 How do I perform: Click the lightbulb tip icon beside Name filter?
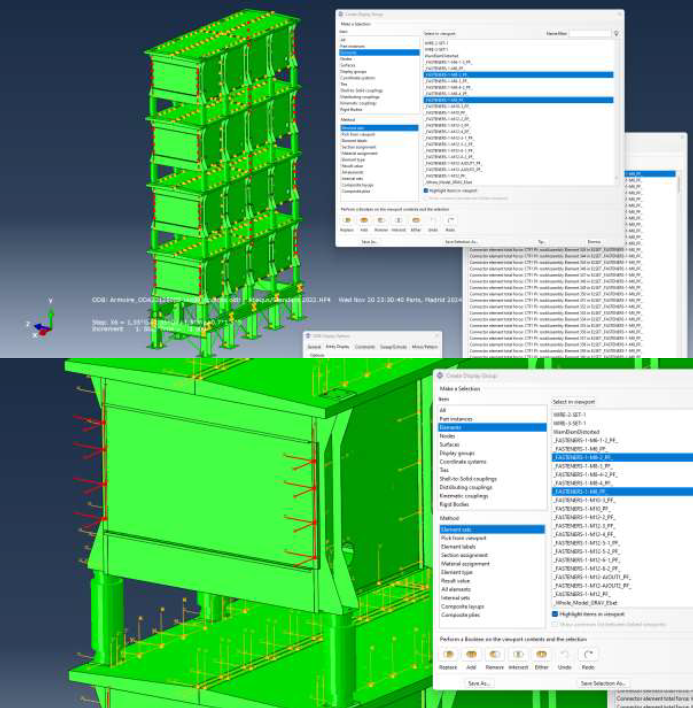pos(616,33)
